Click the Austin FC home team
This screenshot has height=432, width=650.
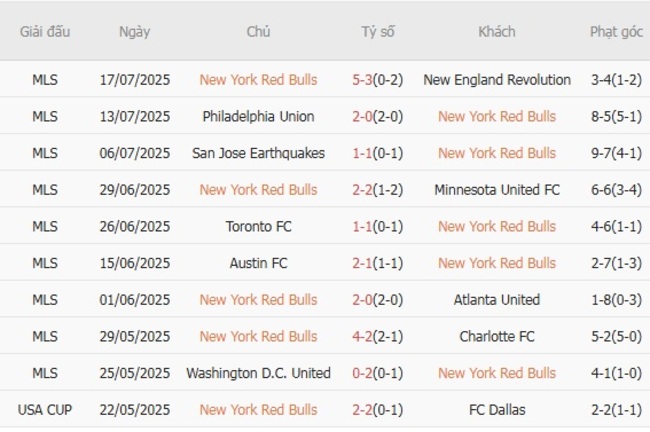[258, 263]
